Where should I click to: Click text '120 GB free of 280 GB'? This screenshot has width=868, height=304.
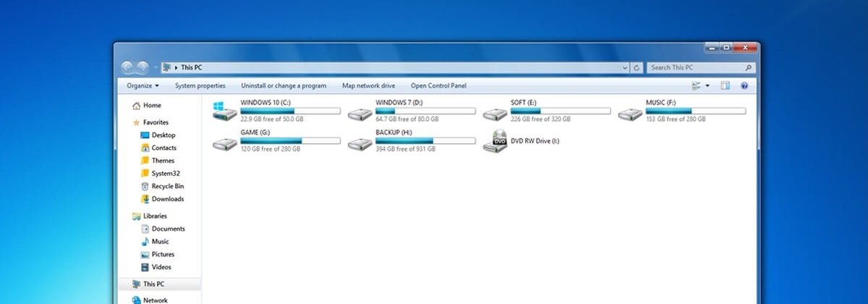(270, 148)
